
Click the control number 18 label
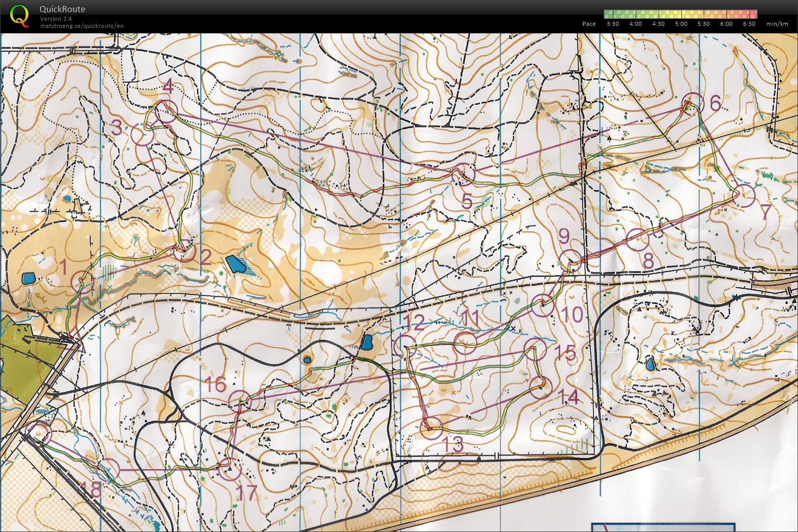pyautogui.click(x=91, y=489)
